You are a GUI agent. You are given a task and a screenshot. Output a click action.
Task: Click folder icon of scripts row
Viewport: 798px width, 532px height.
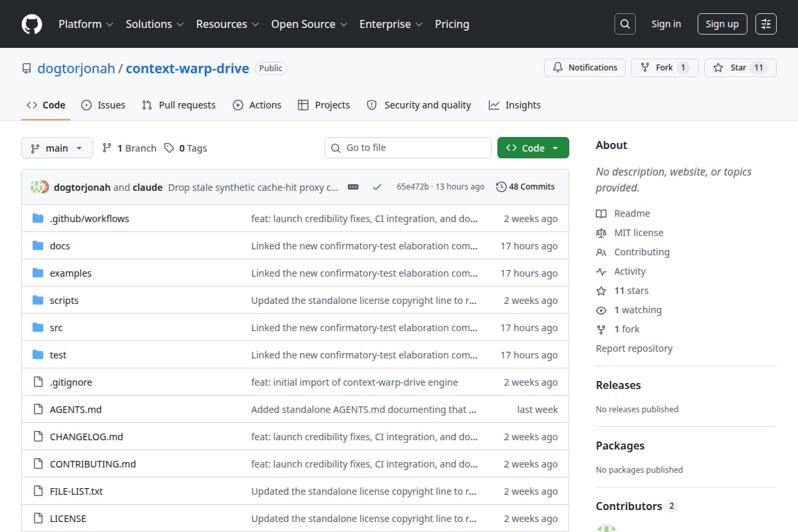coord(38,301)
